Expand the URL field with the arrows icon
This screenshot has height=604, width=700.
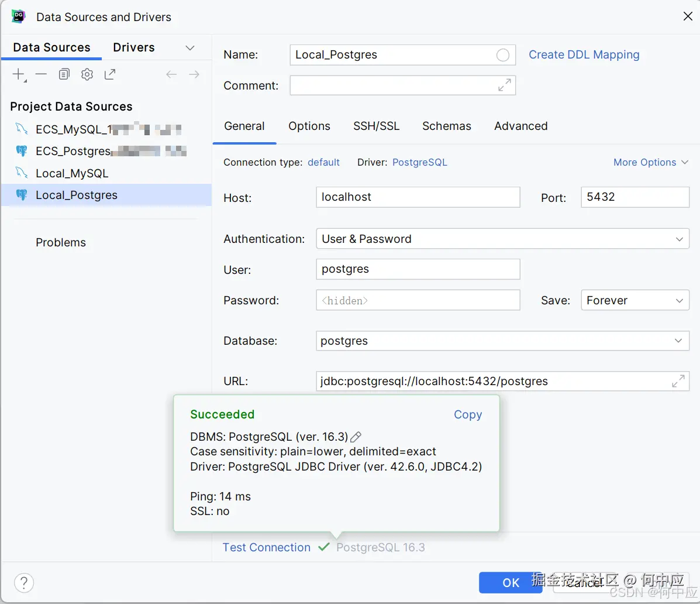click(678, 382)
